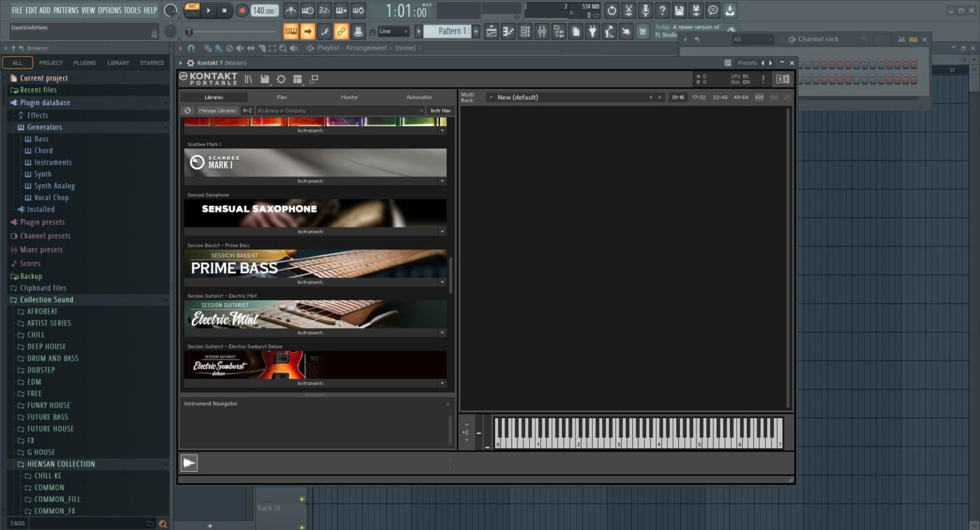Open plugin picker plug icon
This screenshot has width=980, height=530.
[x=592, y=32]
